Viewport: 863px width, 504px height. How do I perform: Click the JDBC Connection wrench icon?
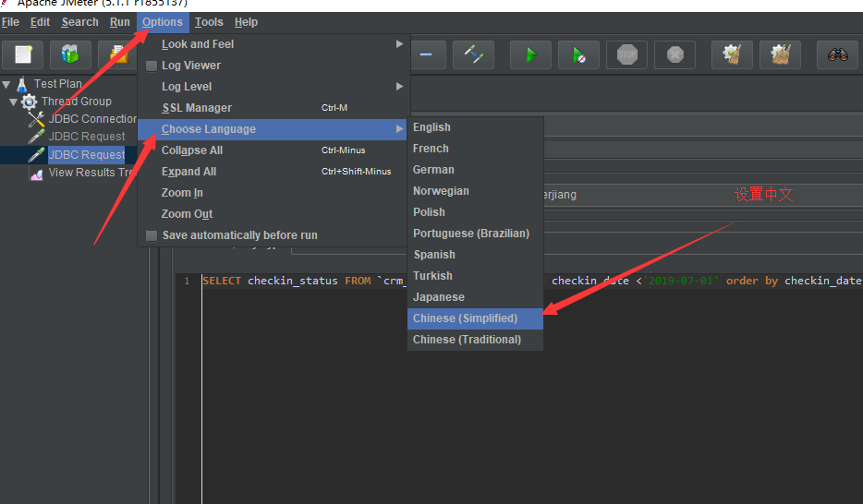pyautogui.click(x=36, y=119)
